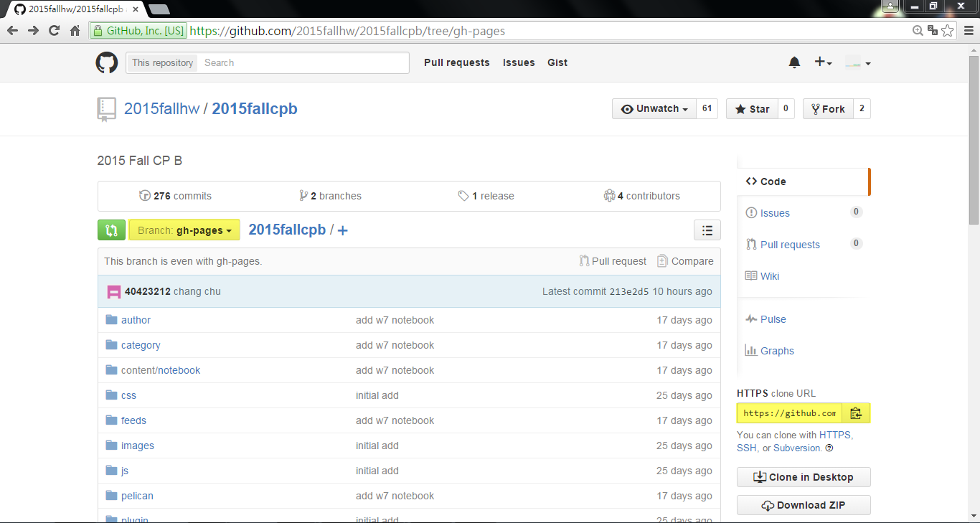
Task: Open the Branch: gh-pages dropdown
Action: 184,230
